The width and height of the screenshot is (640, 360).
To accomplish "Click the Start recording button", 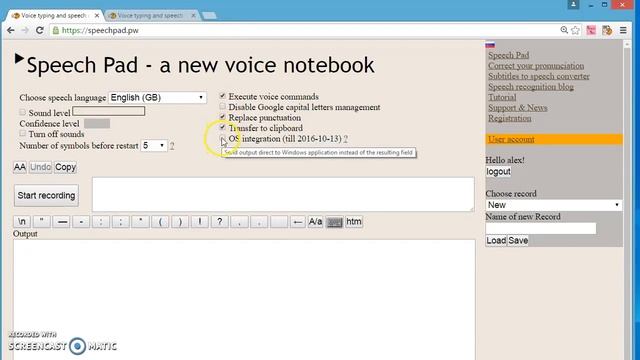I will tap(46, 196).
